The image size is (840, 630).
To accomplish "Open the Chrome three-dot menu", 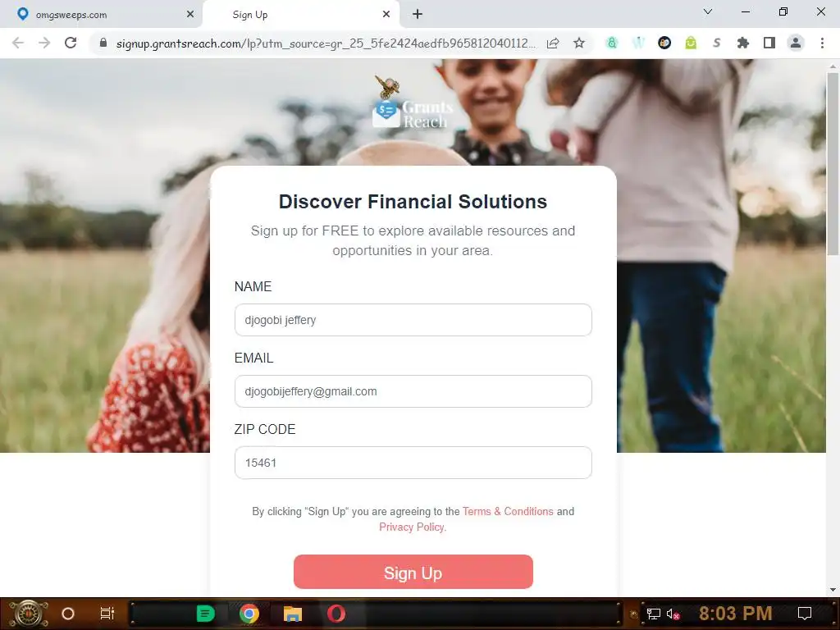I will (x=822, y=43).
